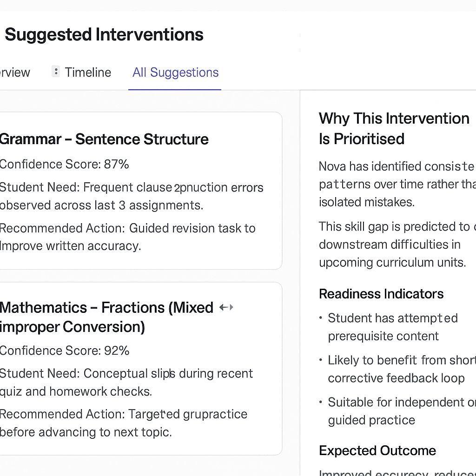Click the Readiness Indicators heading
Viewport: 476px width, 476px height.
click(381, 294)
